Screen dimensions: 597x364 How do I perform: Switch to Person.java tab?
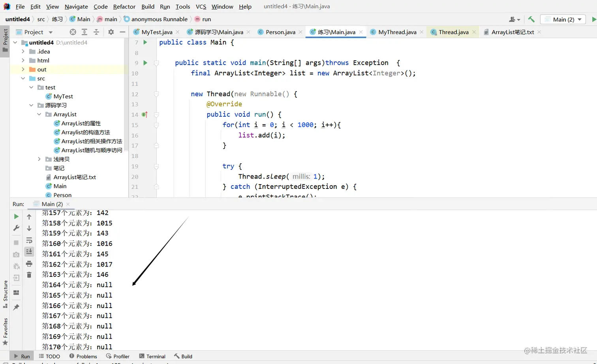(280, 32)
